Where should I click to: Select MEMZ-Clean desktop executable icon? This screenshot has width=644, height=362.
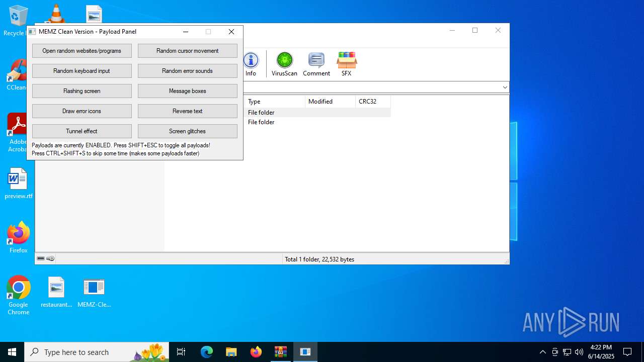tap(94, 292)
